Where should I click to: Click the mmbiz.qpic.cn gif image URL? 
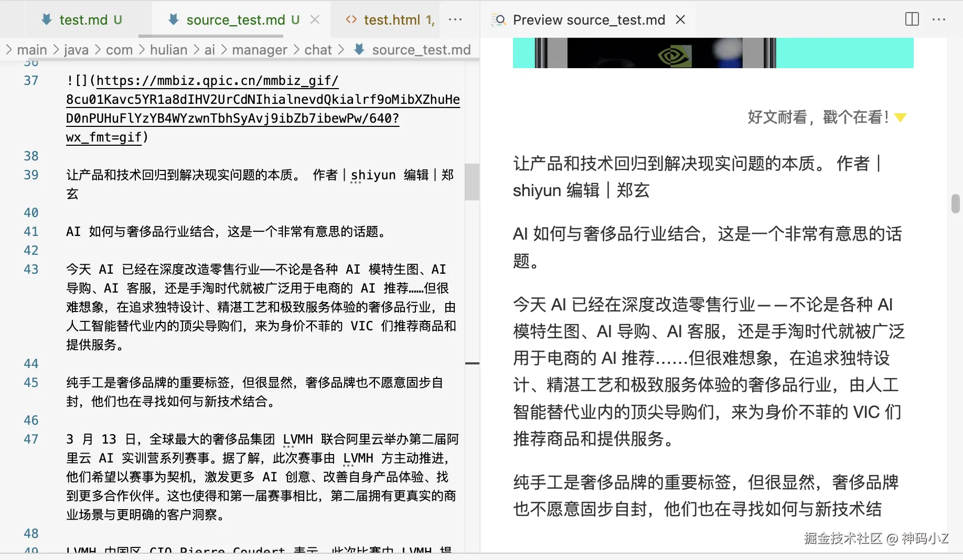click(263, 109)
